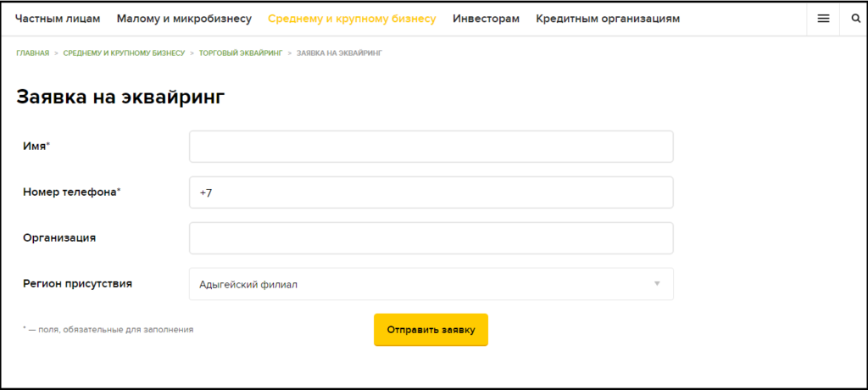
Task: Follow СРЕДНЕМУ И КРУПНОМУ БИЗНЕСУ breadcrumb
Action: [x=124, y=53]
